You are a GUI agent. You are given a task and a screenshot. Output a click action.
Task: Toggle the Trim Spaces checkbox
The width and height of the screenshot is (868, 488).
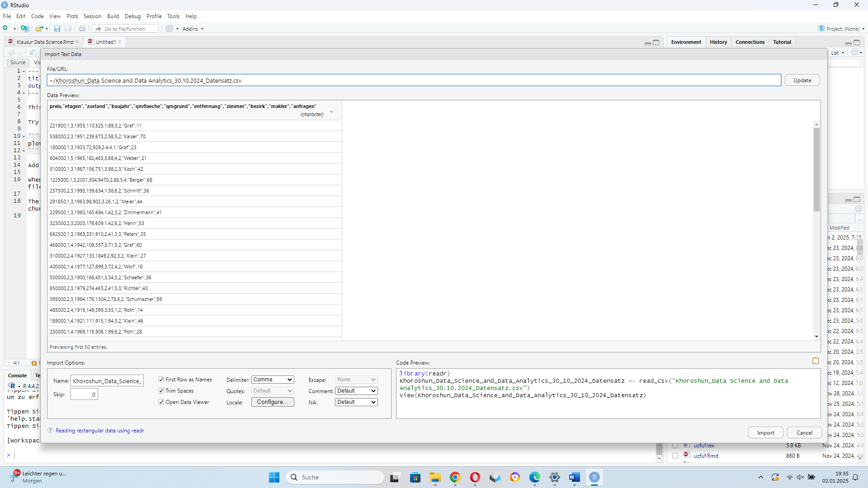pyautogui.click(x=161, y=391)
